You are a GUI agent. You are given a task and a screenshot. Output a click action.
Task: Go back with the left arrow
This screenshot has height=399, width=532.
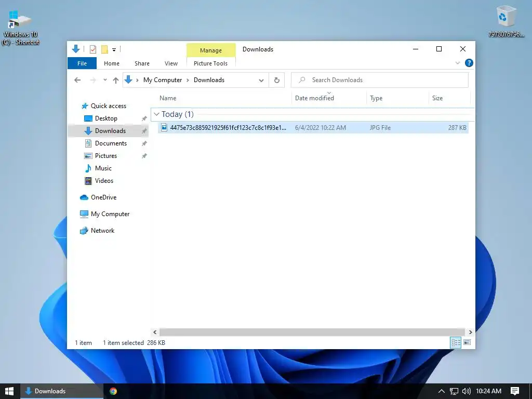click(78, 80)
